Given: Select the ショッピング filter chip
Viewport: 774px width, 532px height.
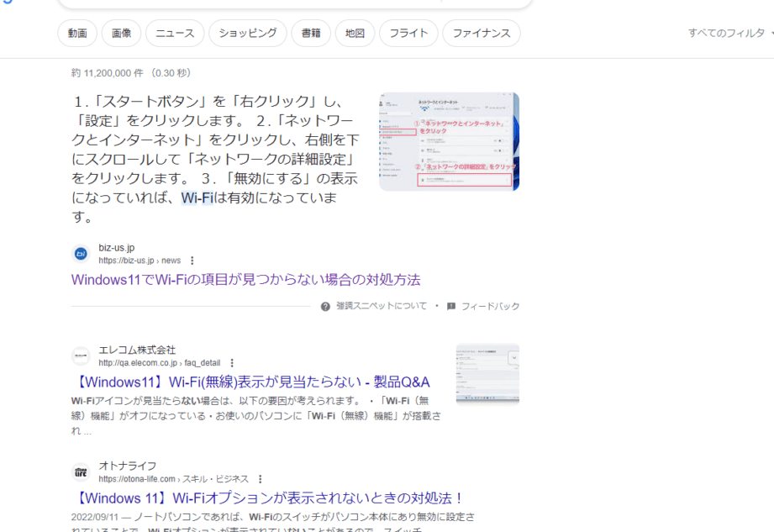Looking at the screenshot, I should click(248, 33).
